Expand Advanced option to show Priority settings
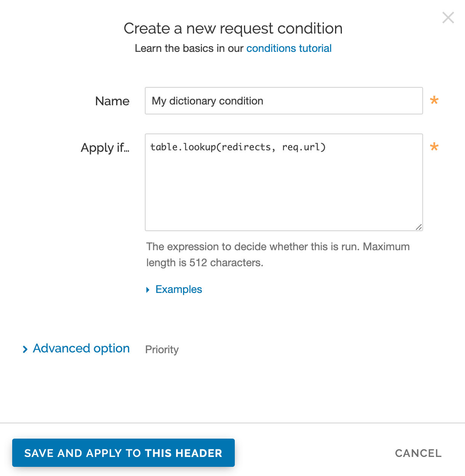This screenshot has height=476, width=465. coord(81,348)
